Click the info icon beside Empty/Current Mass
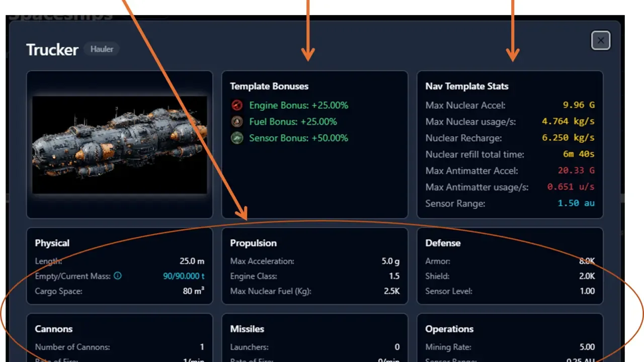 coord(118,276)
